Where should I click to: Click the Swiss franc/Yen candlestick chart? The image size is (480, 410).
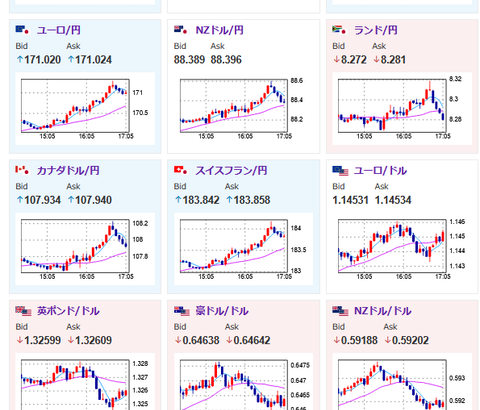(x=243, y=249)
